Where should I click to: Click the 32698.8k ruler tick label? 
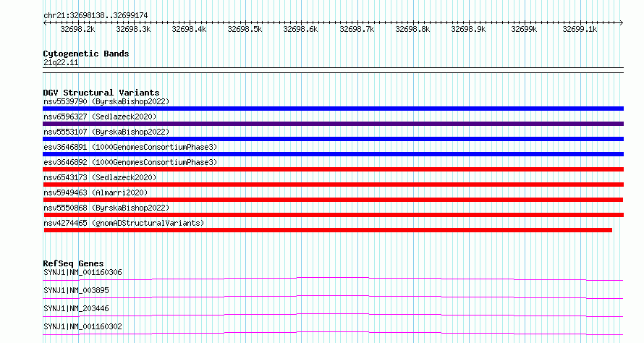coord(412,29)
